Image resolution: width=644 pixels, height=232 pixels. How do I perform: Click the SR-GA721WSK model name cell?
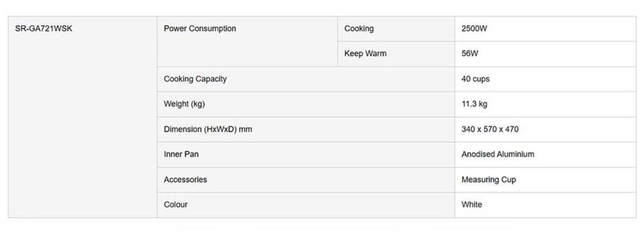pos(43,29)
